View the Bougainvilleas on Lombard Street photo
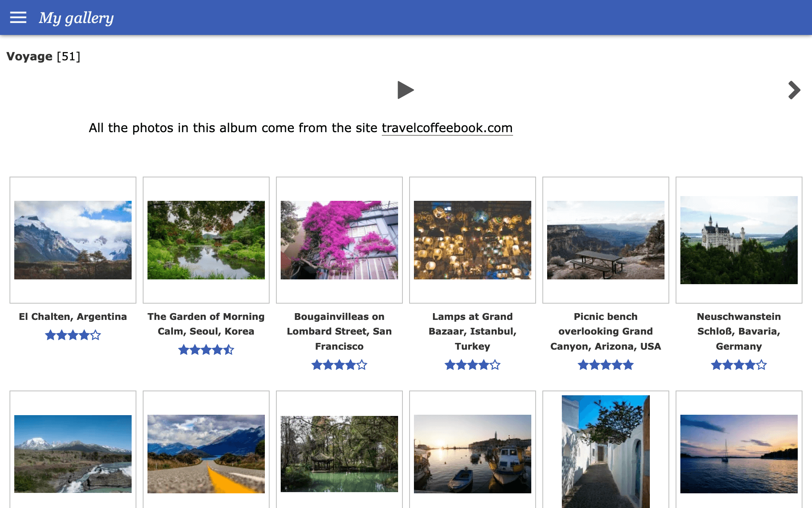 point(339,240)
